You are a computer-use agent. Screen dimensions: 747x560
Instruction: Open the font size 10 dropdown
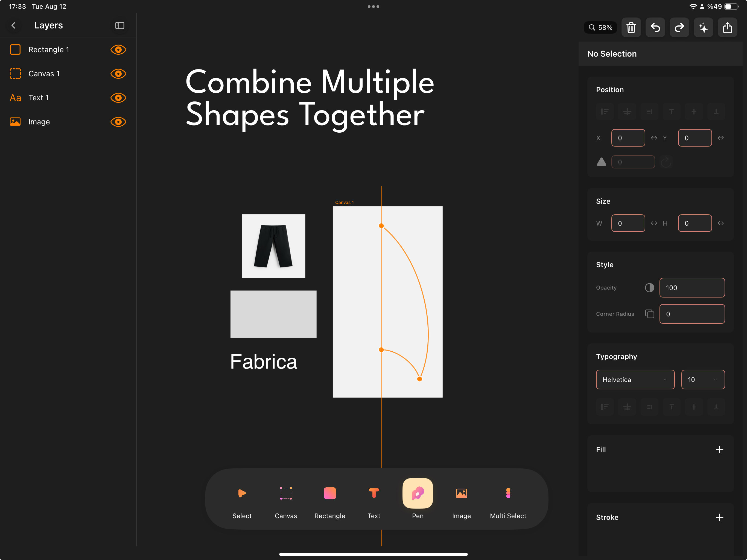tap(703, 380)
